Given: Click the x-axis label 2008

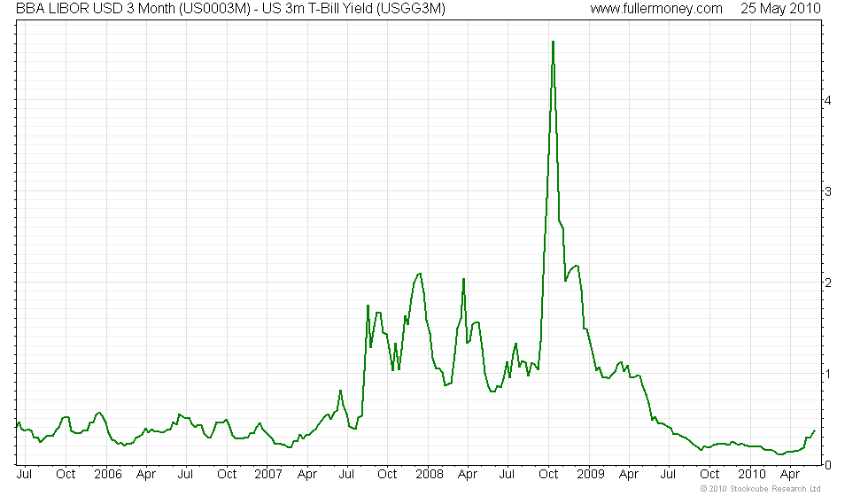Looking at the screenshot, I should pos(430,475).
